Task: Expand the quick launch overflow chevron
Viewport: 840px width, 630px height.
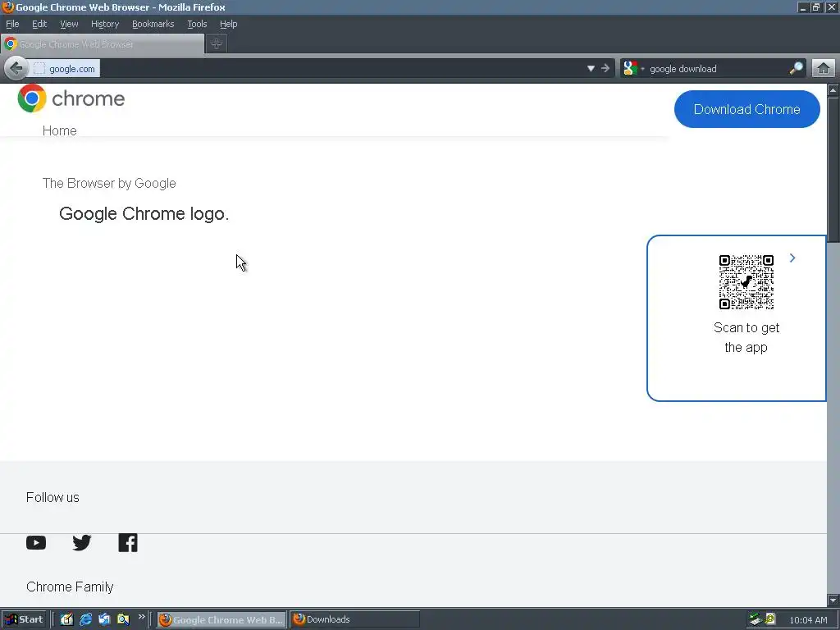Action: (141, 617)
